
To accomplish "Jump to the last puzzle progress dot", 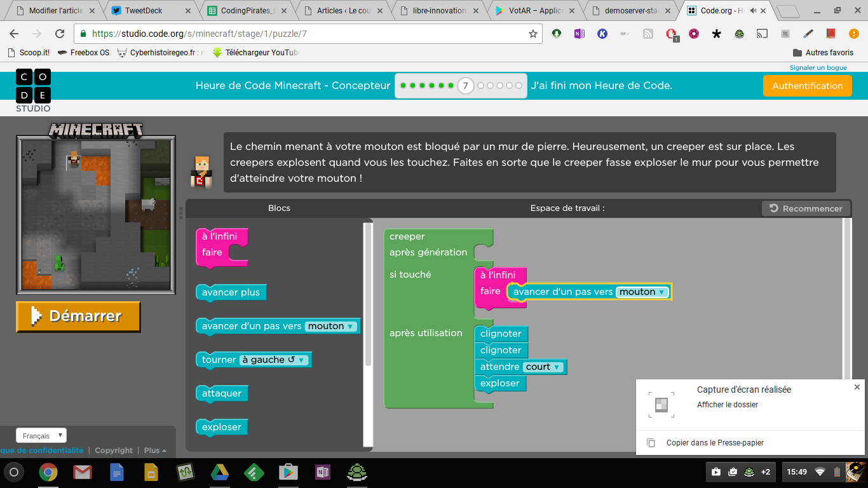I will tap(519, 86).
